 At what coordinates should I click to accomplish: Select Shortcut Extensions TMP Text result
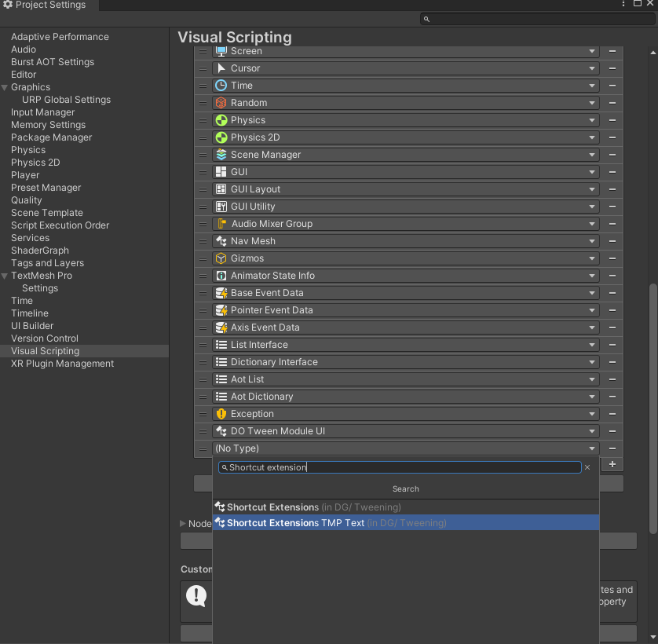click(405, 523)
